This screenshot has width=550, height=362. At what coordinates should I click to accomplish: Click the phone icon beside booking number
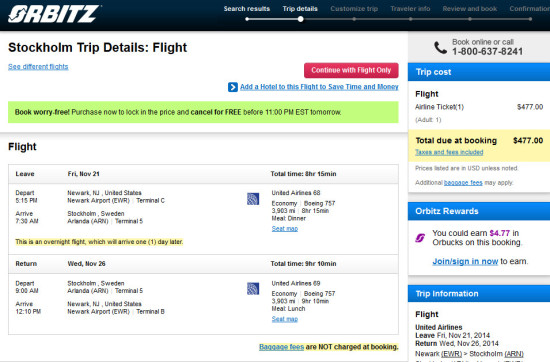pyautogui.click(x=440, y=47)
